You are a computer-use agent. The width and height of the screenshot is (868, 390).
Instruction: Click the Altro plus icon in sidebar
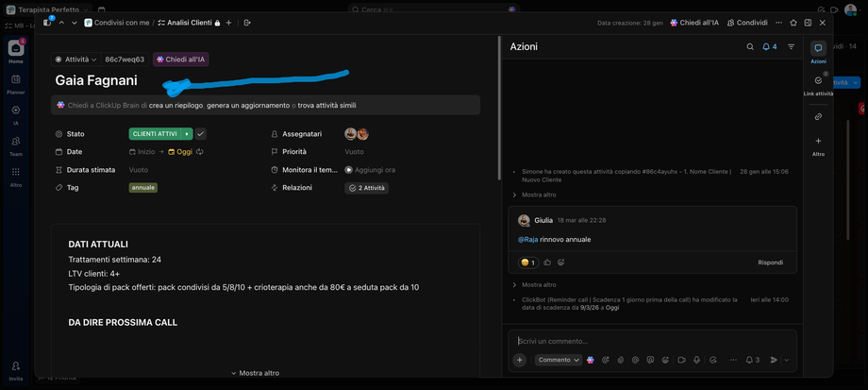818,141
